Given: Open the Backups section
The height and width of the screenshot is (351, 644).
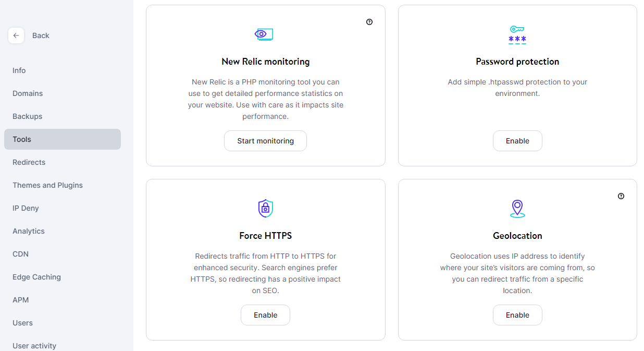Looking at the screenshot, I should point(27,116).
